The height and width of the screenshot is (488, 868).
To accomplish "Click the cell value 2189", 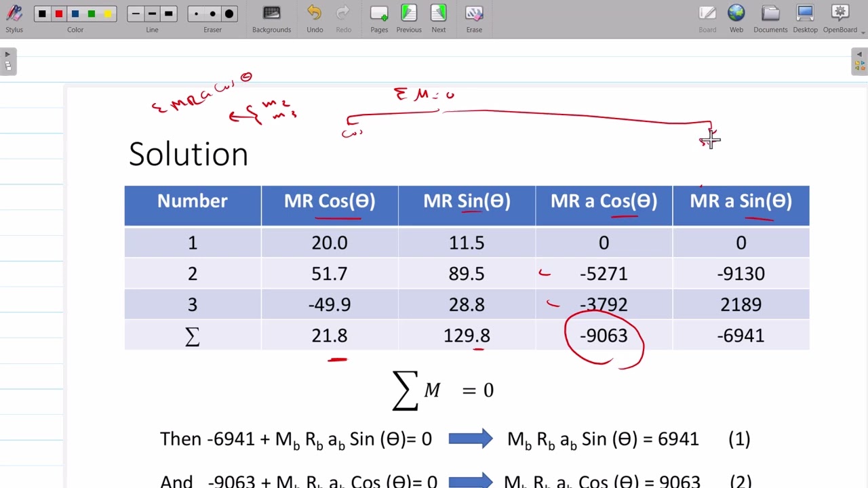I will coord(741,305).
